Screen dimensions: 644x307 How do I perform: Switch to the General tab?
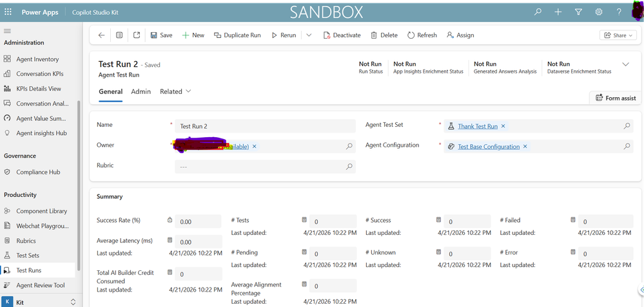coord(110,91)
